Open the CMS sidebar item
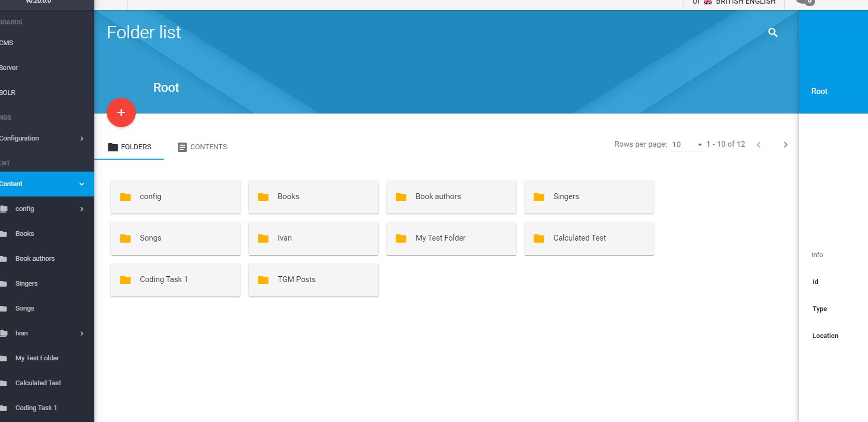The width and height of the screenshot is (868, 422). point(47,43)
